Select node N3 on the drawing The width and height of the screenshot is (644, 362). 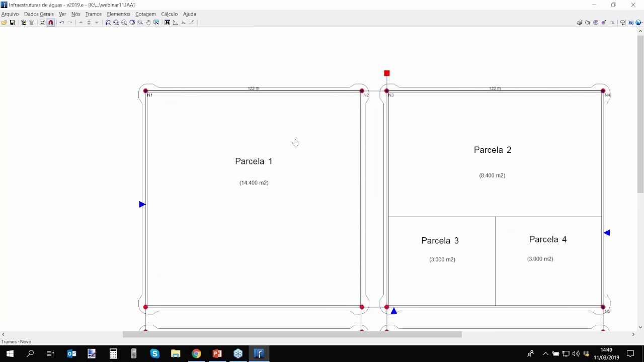coord(386,91)
